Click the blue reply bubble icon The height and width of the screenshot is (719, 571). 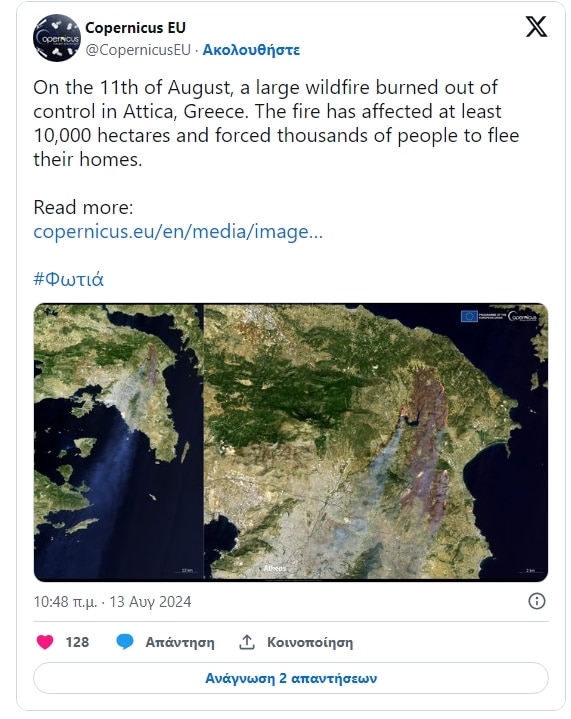coord(125,642)
